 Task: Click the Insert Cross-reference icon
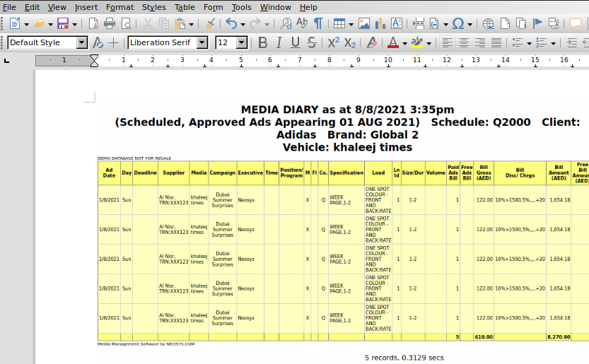554,23
